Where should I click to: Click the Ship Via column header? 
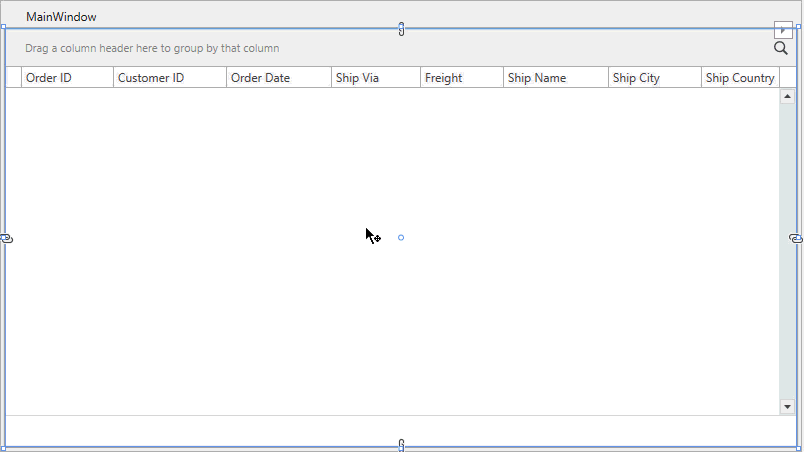[x=376, y=77]
